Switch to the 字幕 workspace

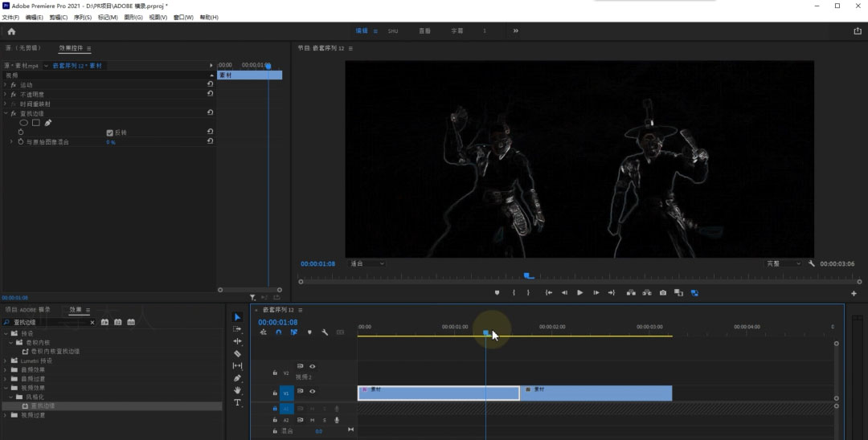tap(457, 31)
